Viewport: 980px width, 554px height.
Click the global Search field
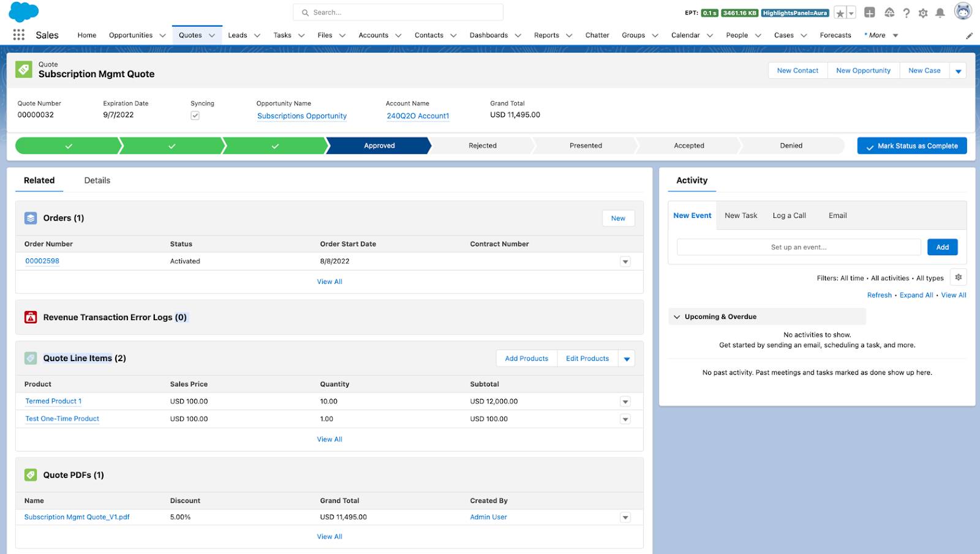[398, 12]
